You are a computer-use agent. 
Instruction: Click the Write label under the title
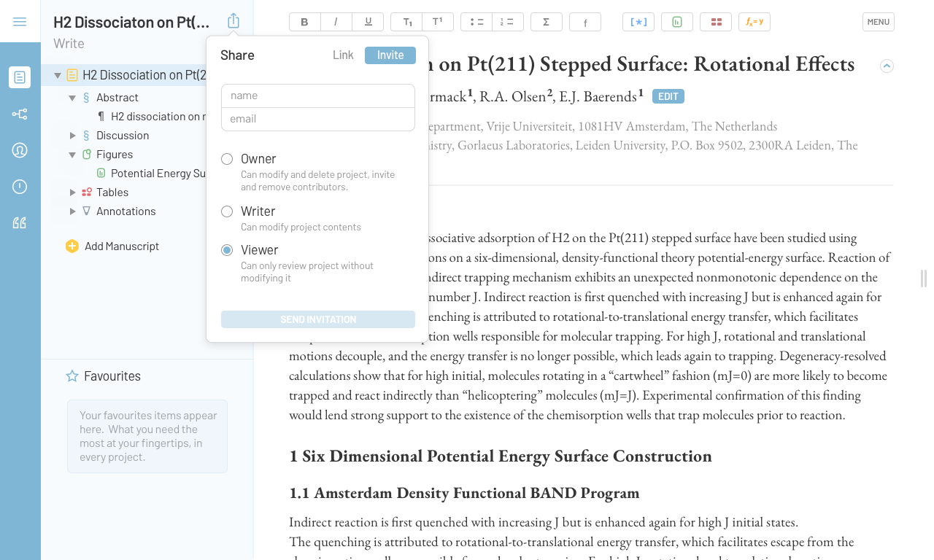[69, 44]
